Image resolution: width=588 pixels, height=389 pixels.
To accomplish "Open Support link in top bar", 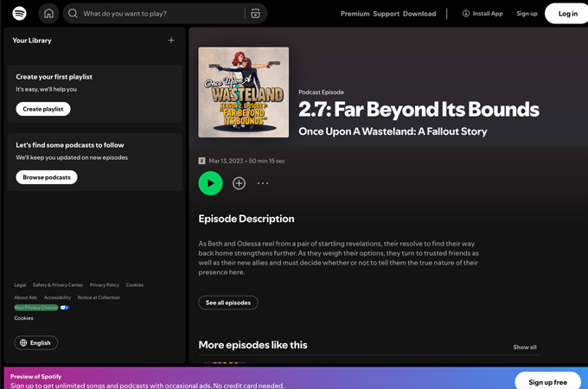I will (x=387, y=14).
